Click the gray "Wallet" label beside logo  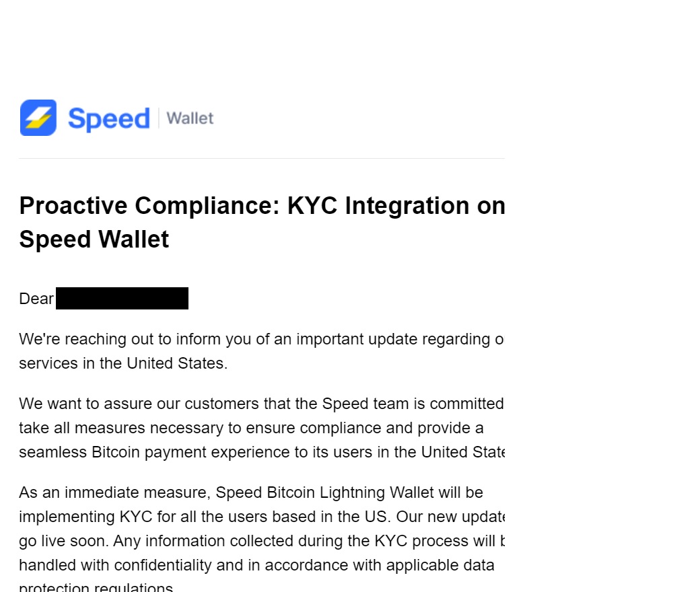coord(190,118)
